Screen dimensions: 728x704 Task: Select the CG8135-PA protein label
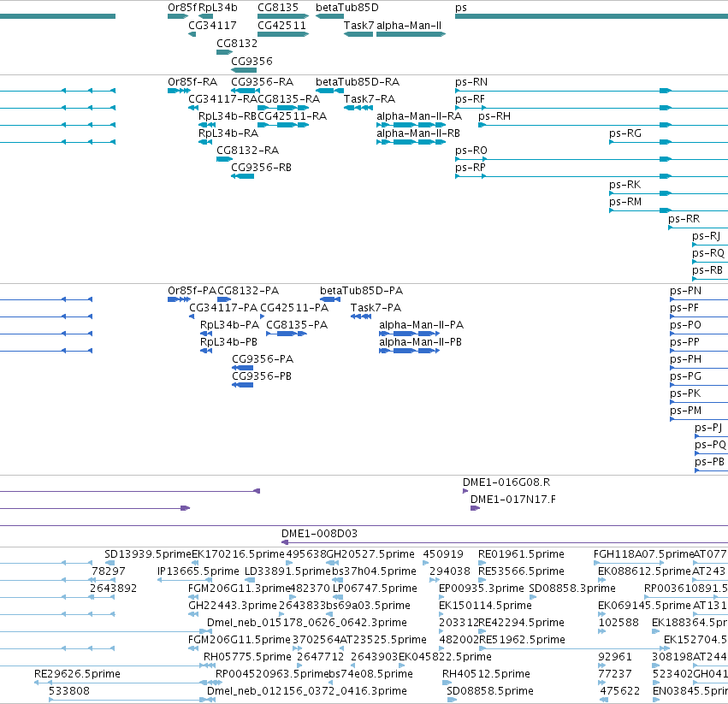297,325
